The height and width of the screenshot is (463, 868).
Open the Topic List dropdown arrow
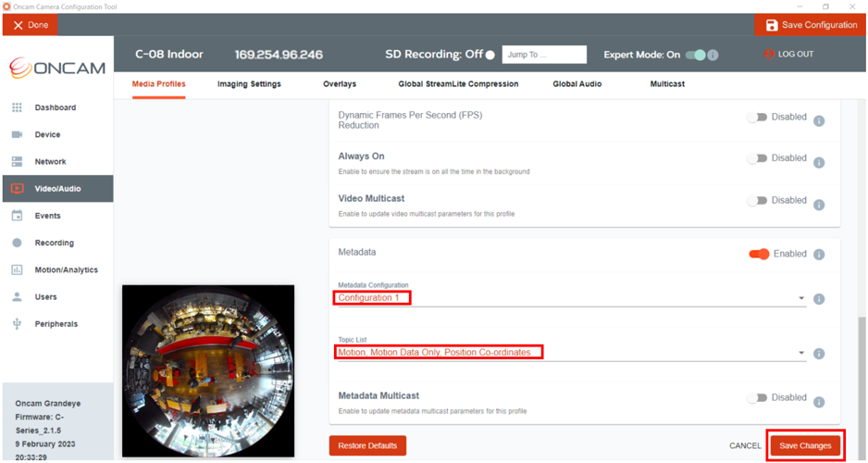[801, 353]
